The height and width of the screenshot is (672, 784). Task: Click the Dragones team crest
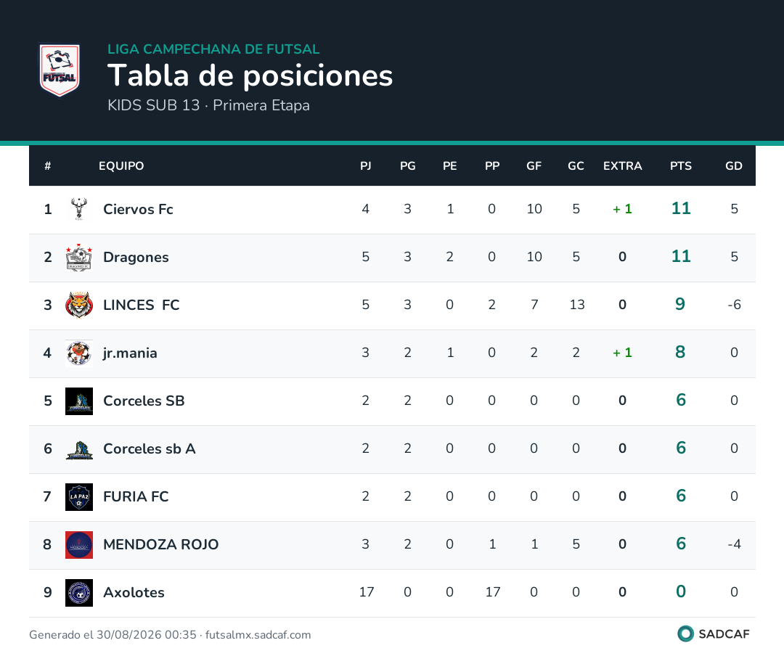tap(79, 257)
